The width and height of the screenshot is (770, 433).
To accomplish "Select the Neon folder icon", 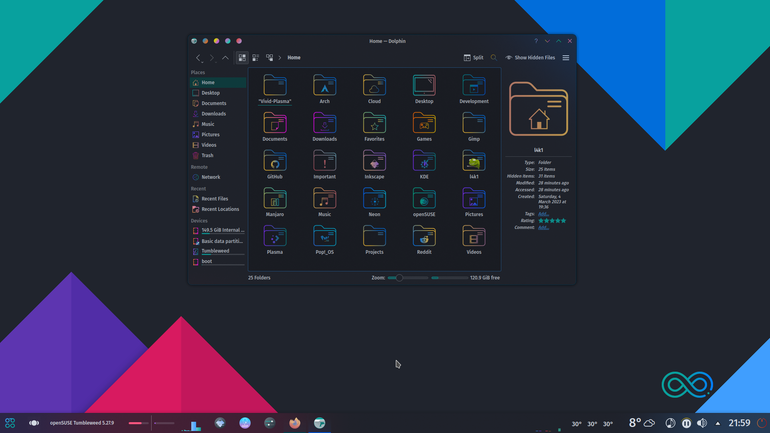I will coord(374,198).
